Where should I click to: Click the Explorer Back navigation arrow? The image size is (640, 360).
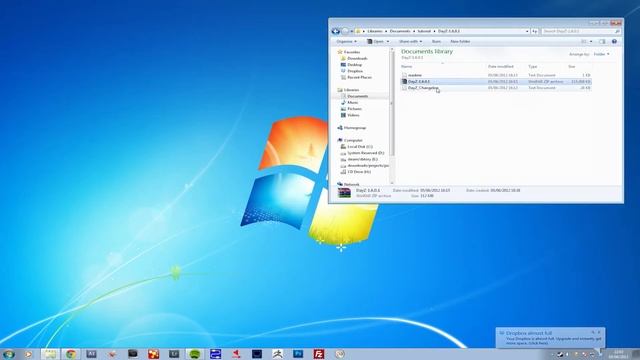pos(336,31)
